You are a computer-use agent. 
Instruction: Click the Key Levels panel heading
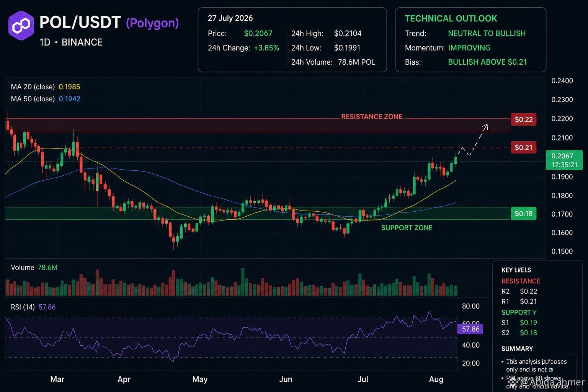pos(516,270)
